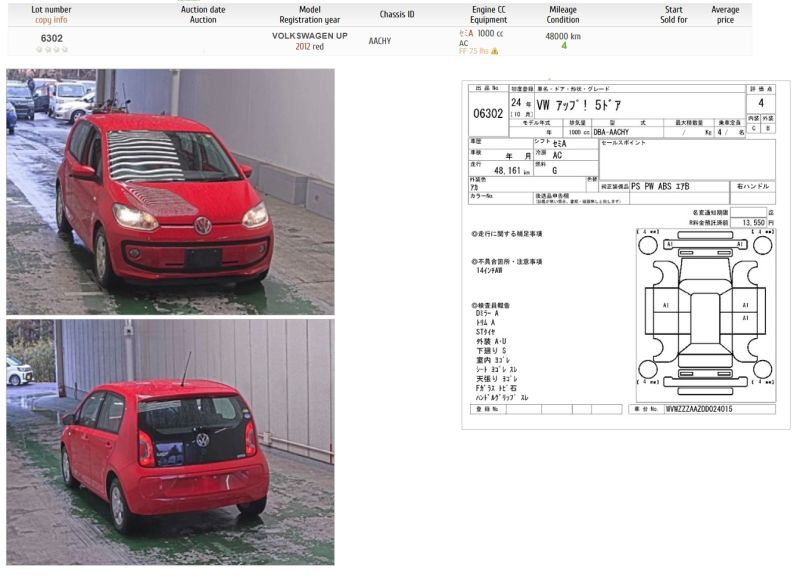Click the 'Mileage' column header
The width and height of the screenshot is (800, 577).
point(563,10)
